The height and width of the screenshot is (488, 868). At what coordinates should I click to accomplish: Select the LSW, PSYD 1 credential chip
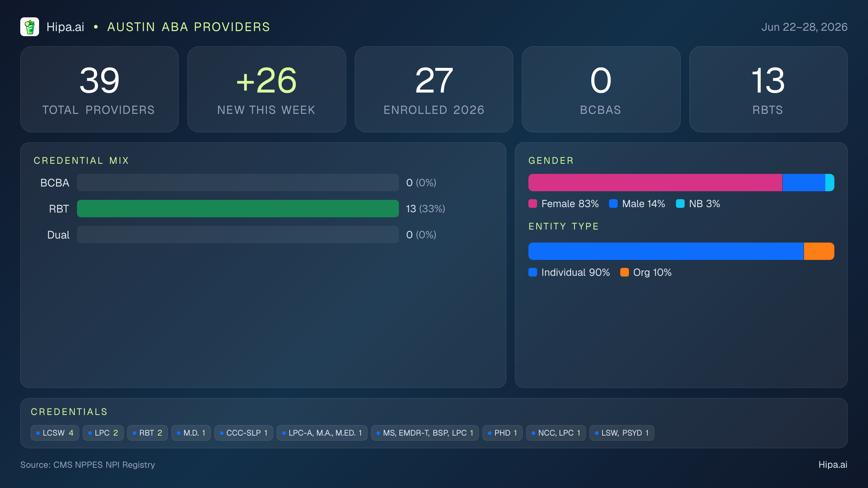click(x=622, y=433)
